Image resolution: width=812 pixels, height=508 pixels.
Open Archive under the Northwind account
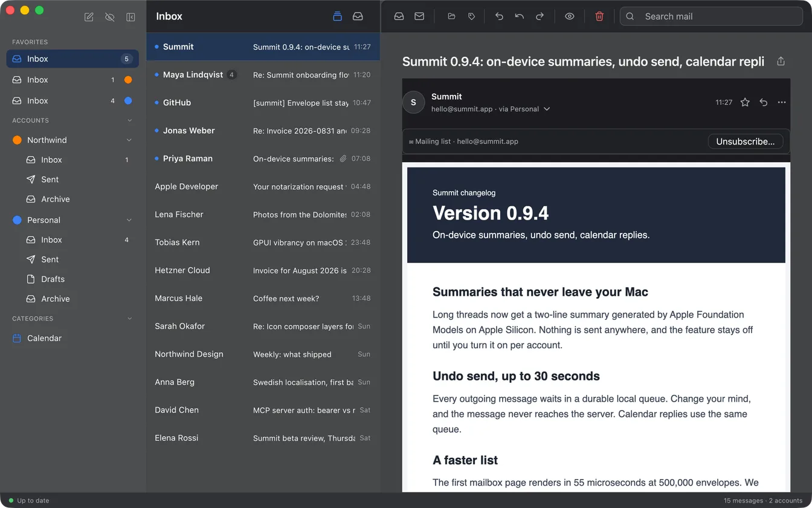click(72, 199)
